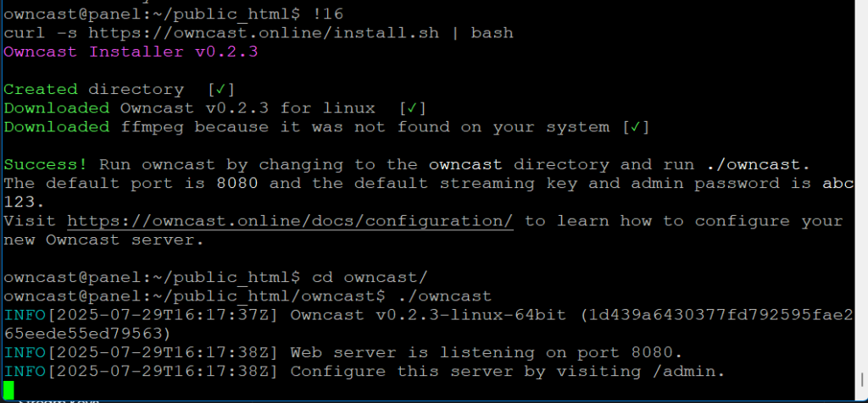Click the green Created word

(x=41, y=89)
